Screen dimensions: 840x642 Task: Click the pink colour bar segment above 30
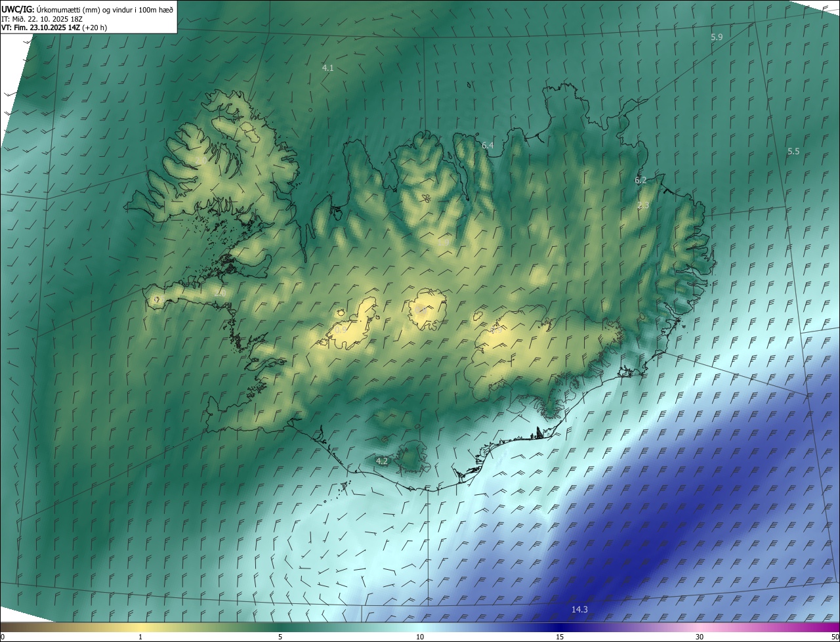pyautogui.click(x=700, y=627)
